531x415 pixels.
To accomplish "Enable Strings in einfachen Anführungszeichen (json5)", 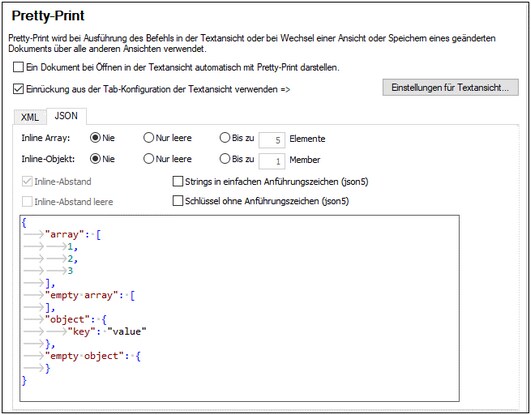I will (x=178, y=181).
